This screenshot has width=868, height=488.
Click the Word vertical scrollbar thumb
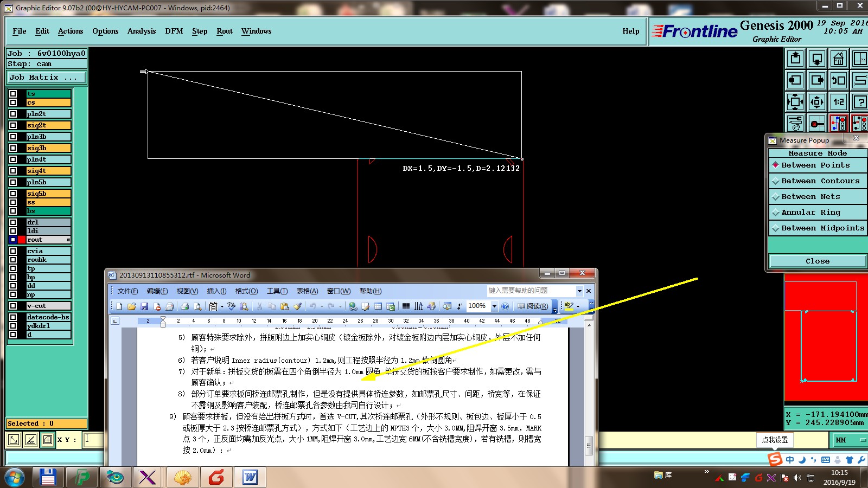pos(589,446)
